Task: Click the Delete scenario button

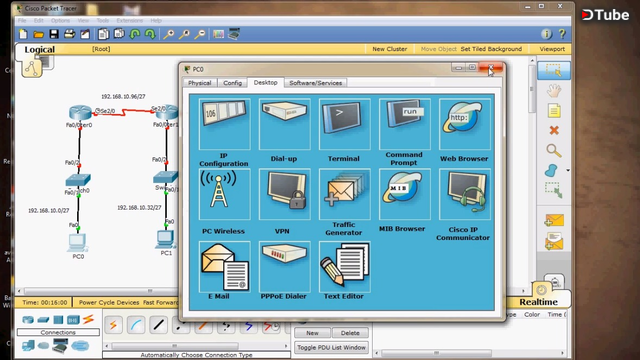Action: (x=350, y=333)
